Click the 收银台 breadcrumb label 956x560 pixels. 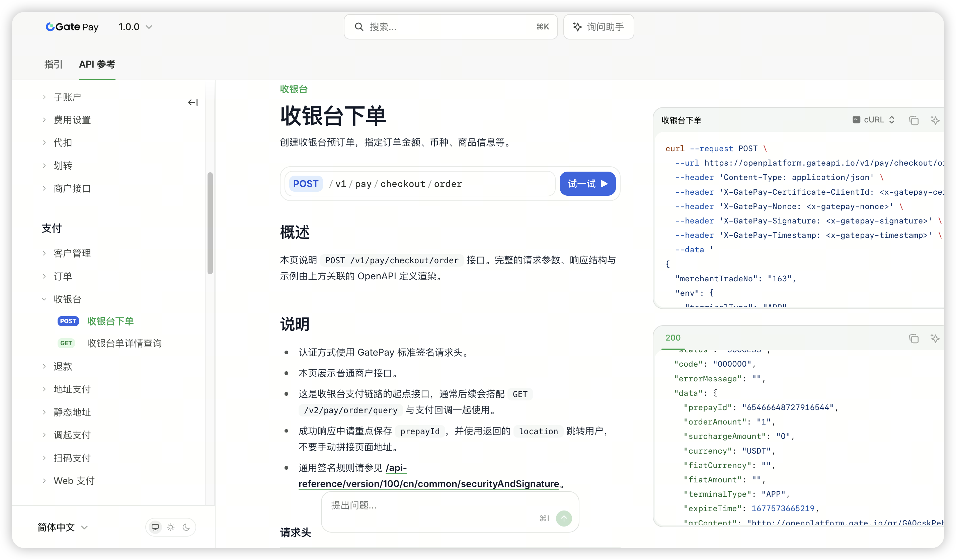point(294,89)
